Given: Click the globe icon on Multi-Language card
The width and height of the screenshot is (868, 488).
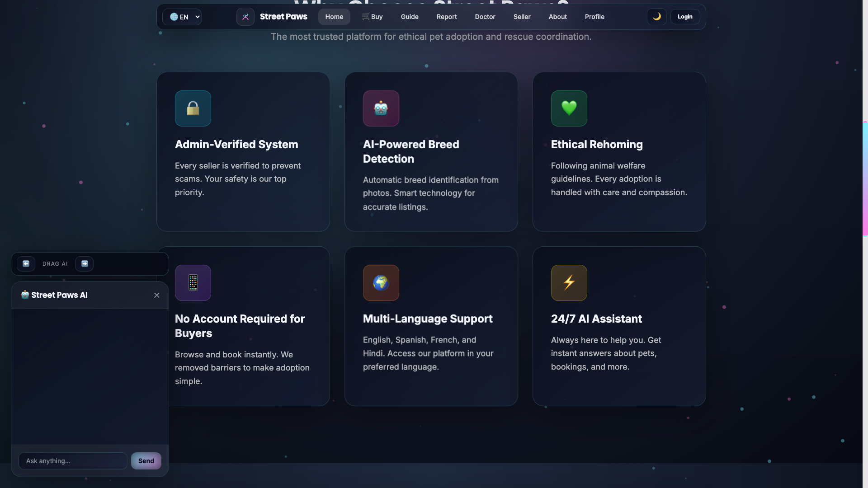Looking at the screenshot, I should pos(381,283).
